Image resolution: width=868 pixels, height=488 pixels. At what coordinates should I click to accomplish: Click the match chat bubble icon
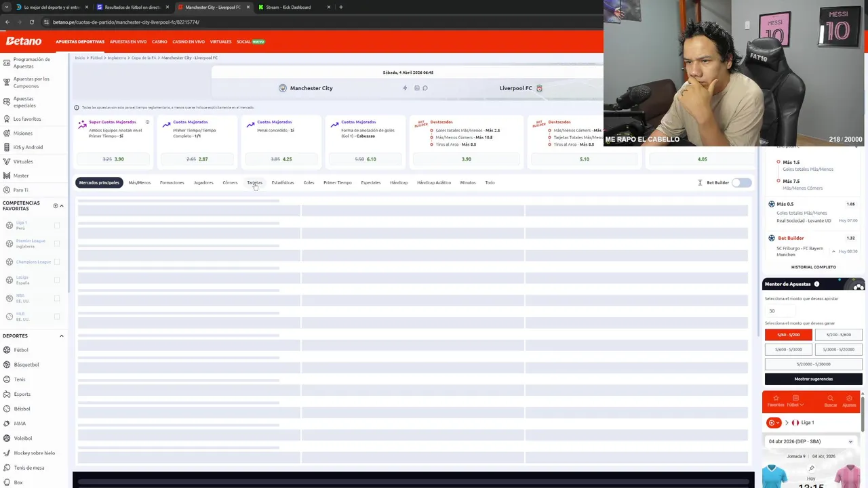click(425, 88)
